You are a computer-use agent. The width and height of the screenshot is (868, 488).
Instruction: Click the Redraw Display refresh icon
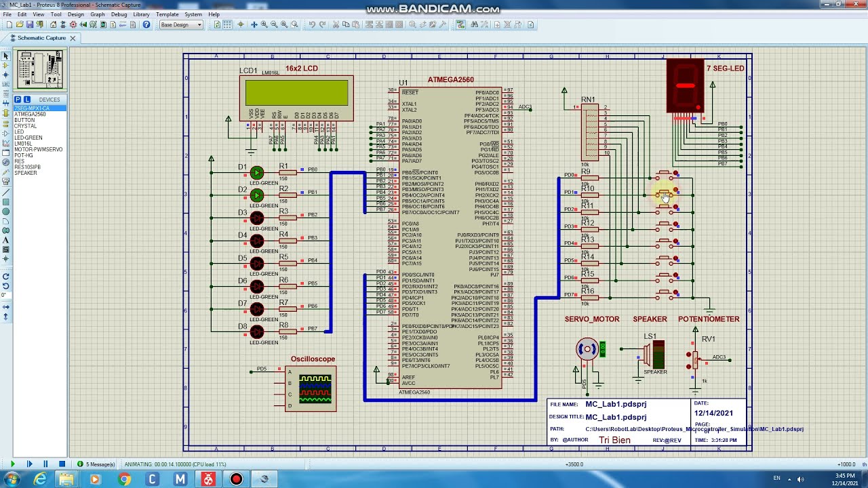point(217,24)
